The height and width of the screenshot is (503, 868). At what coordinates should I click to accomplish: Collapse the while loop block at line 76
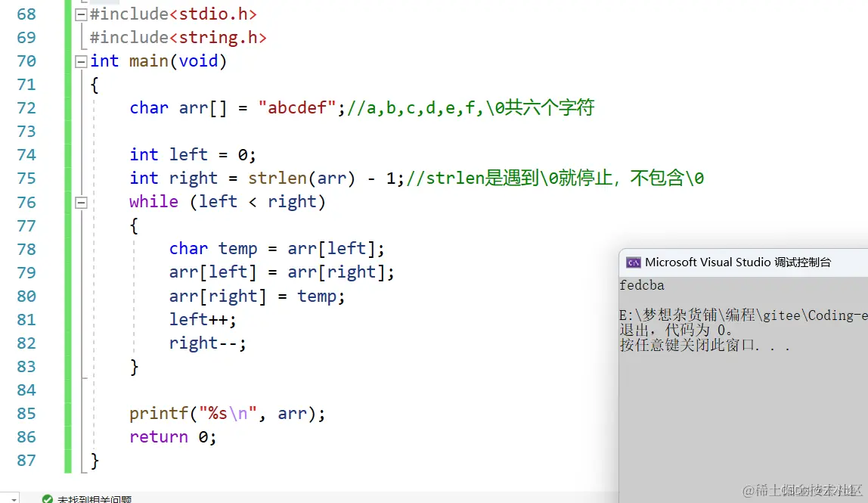click(x=81, y=203)
